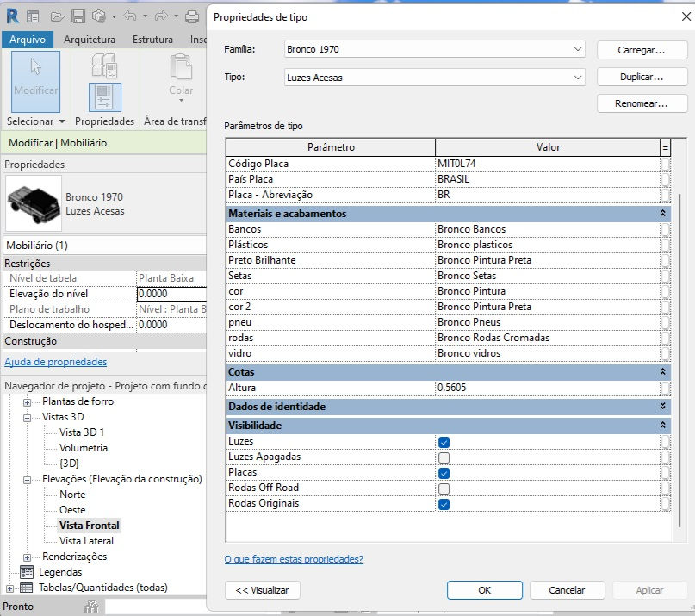Screen dimensions: 695x616
Task: Click the Undo arrow icon
Action: (x=130, y=16)
